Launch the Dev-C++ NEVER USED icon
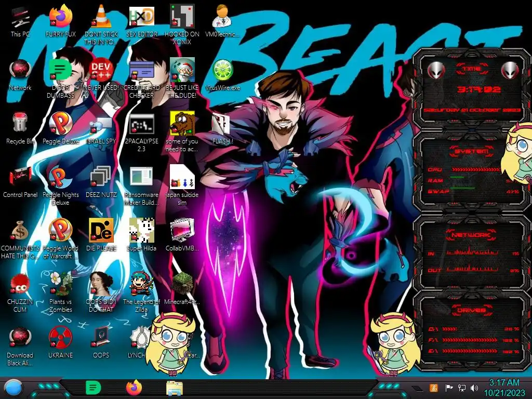The width and height of the screenshot is (532, 399). 101,70
